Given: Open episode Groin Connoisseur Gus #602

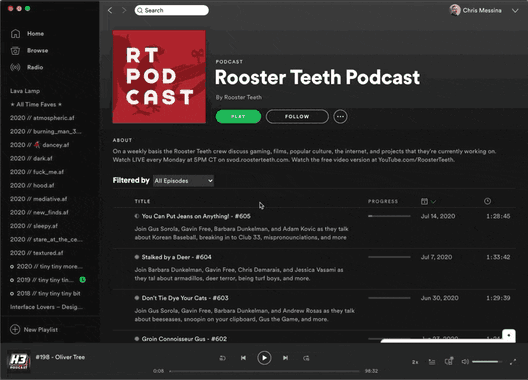Looking at the screenshot, I should 184,339.
